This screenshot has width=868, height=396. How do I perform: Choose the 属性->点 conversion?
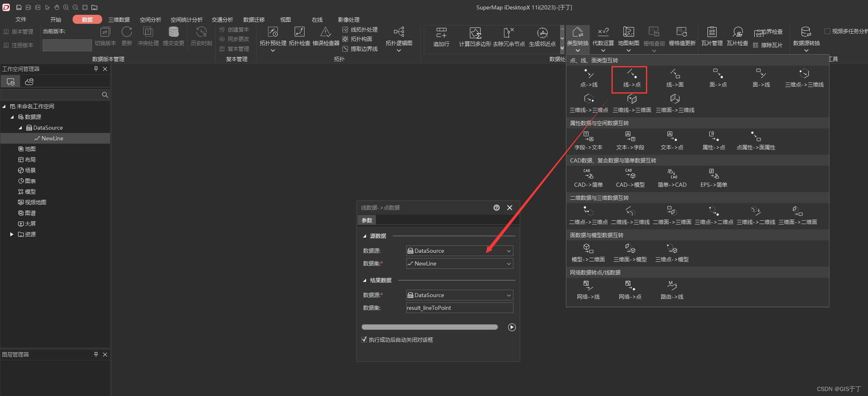[x=714, y=141]
